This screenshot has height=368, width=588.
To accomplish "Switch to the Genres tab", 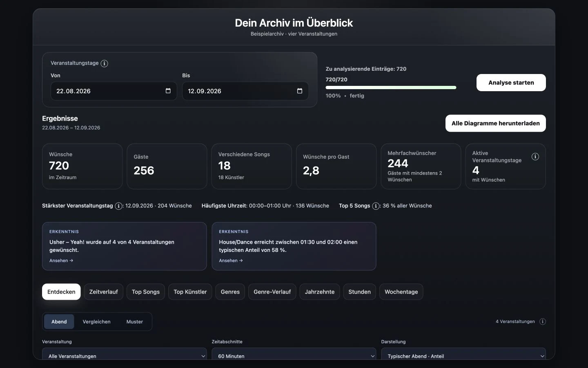I will coord(230,292).
